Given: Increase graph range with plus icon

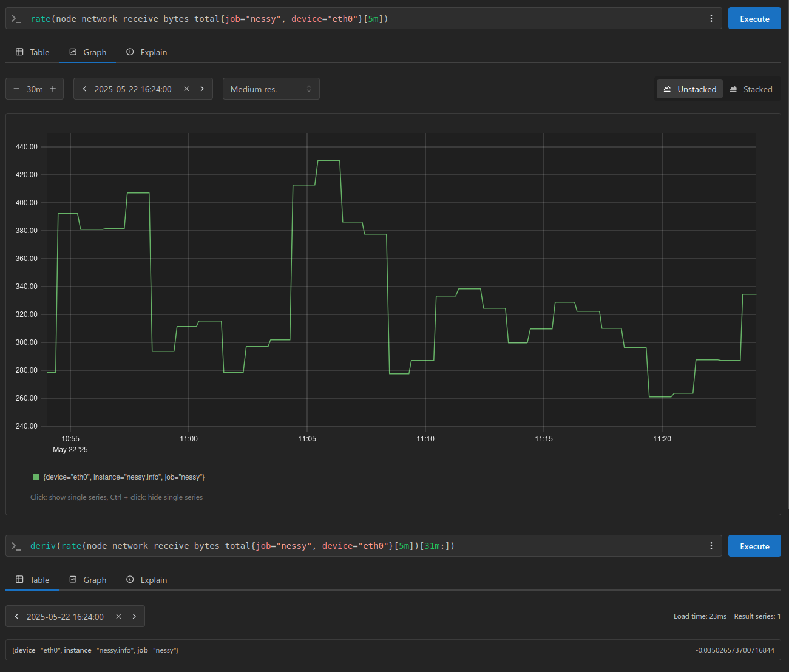Looking at the screenshot, I should pos(53,89).
